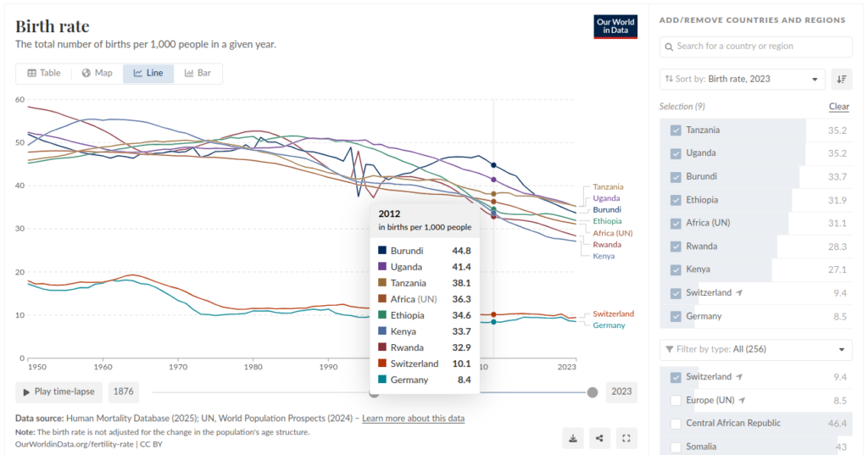Uncheck the Burundi checkbox

coord(676,177)
